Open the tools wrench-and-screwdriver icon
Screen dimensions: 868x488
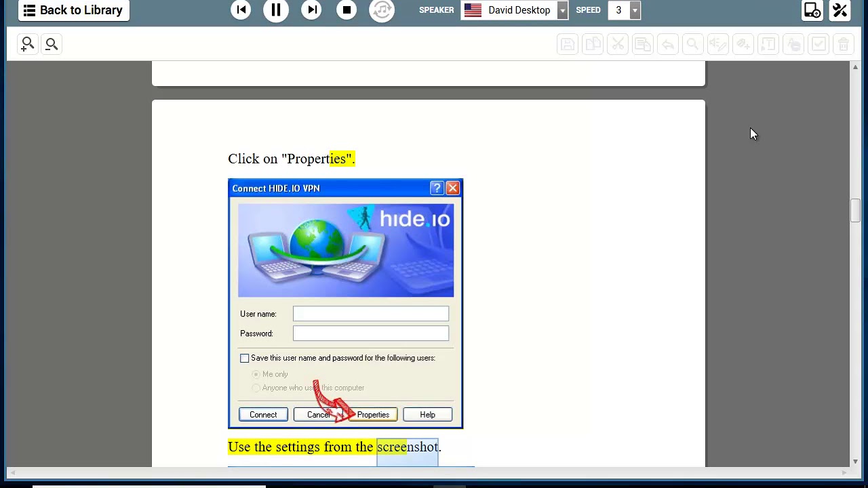(x=840, y=10)
